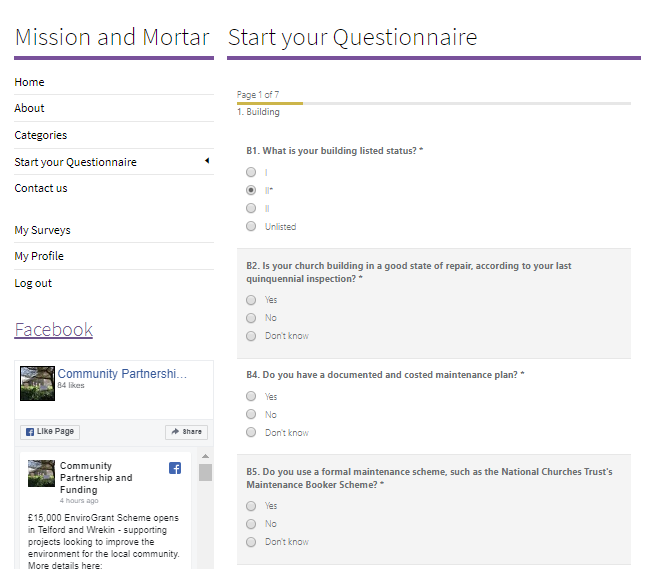The width and height of the screenshot is (662, 569).
Task: Click the Facebook feed scrollbar thumb
Action: (206, 472)
